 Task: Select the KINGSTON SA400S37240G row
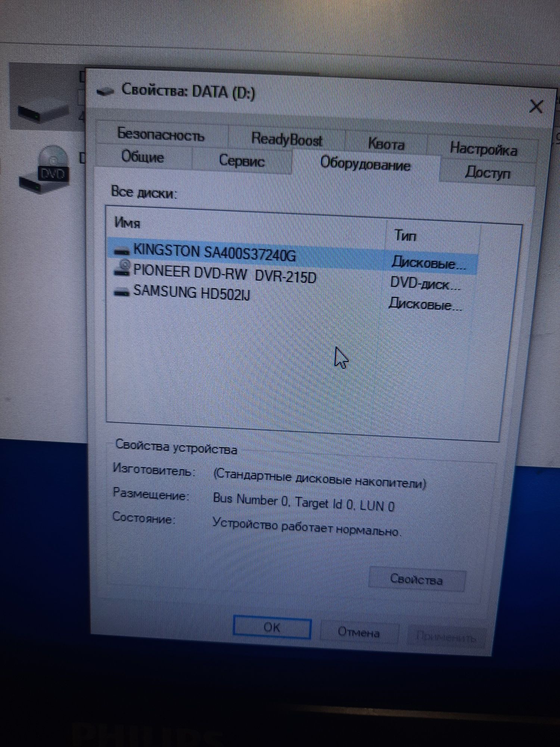292,255
